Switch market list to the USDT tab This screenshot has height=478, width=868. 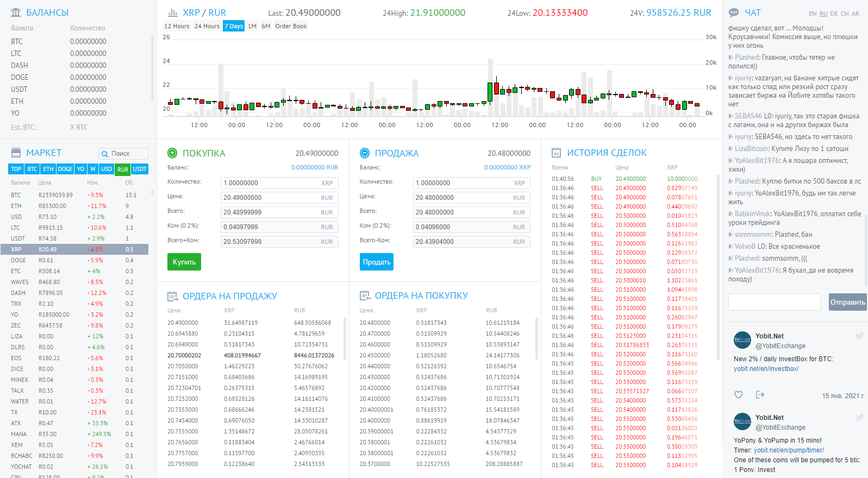140,169
